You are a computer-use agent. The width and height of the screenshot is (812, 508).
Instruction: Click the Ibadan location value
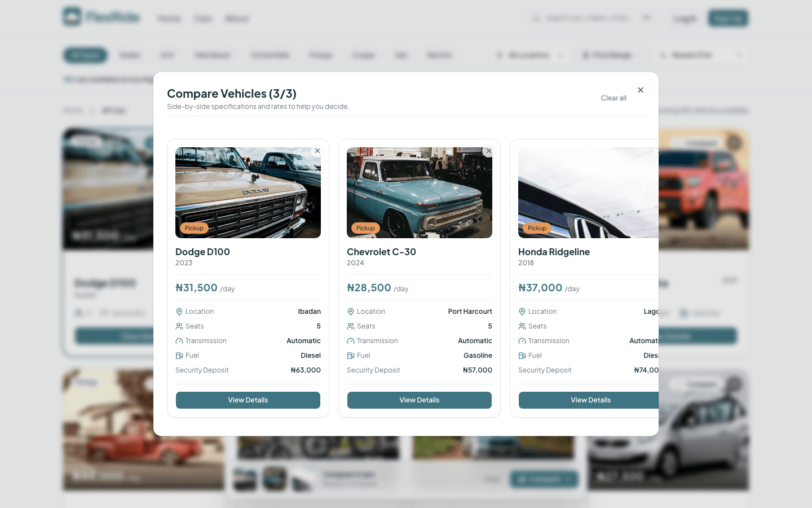pos(310,312)
